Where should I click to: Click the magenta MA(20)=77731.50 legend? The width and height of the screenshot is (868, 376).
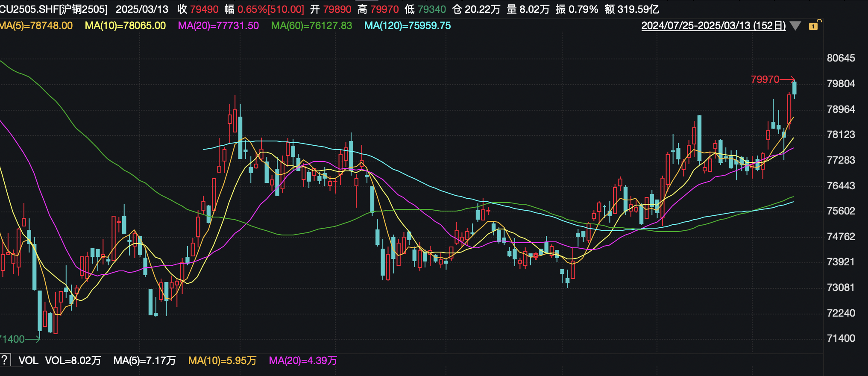[x=218, y=26]
